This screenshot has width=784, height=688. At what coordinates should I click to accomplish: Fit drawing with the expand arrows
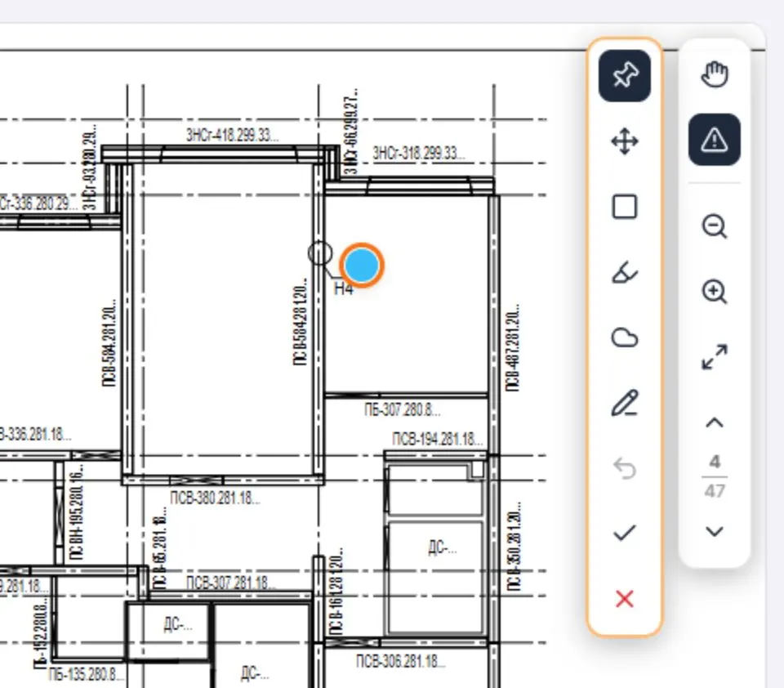[x=715, y=357]
